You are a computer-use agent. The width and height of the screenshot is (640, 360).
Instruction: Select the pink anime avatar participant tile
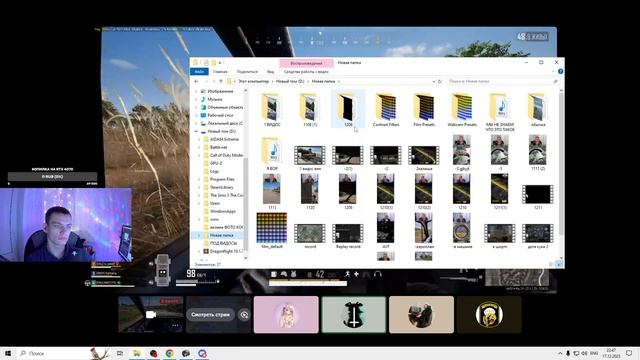tap(286, 314)
